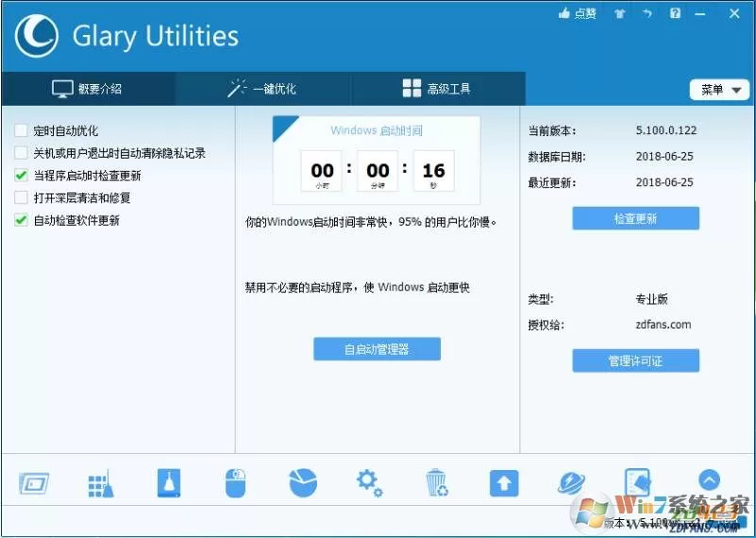Click the registry cleaner grid-and-broom icon
Screen dimensions: 756x538
coord(101,483)
